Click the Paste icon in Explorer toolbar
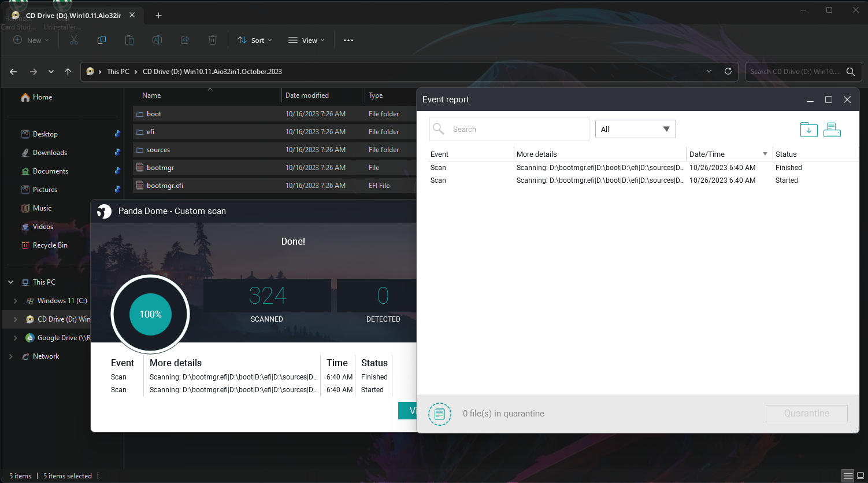 [129, 40]
